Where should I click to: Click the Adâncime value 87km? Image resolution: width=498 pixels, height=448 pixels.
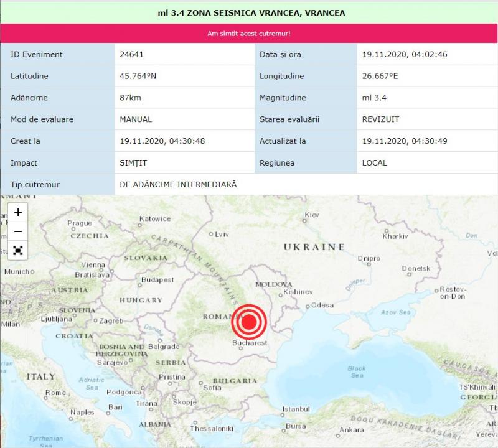(129, 98)
